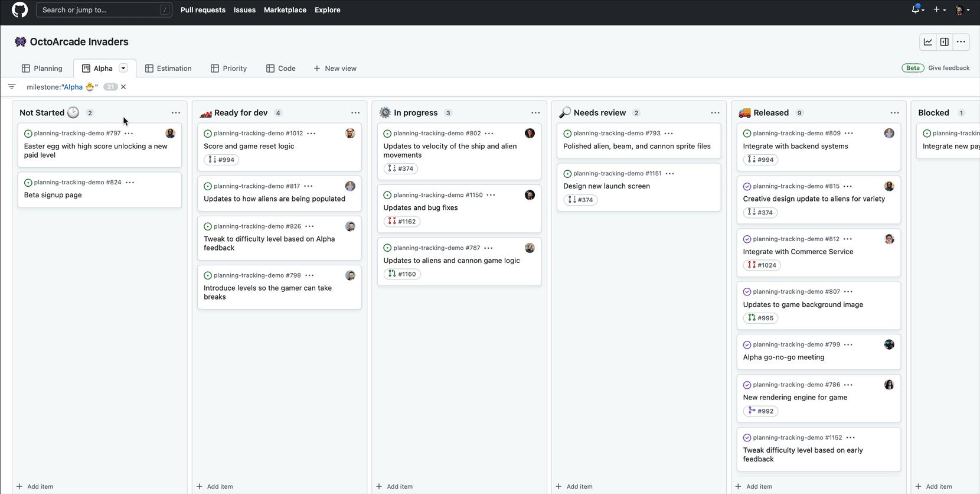980x494 pixels.
Task: Open 'Beta signup page' card title
Action: pos(53,195)
